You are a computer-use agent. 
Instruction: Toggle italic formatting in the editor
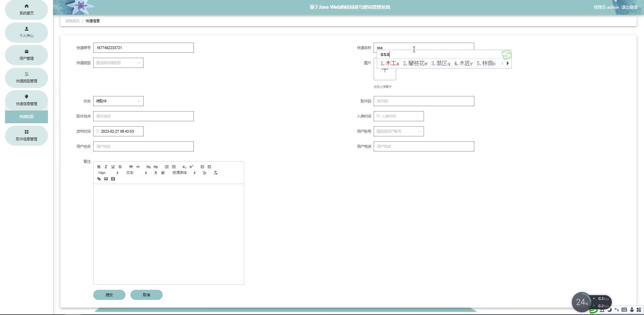tap(106, 167)
